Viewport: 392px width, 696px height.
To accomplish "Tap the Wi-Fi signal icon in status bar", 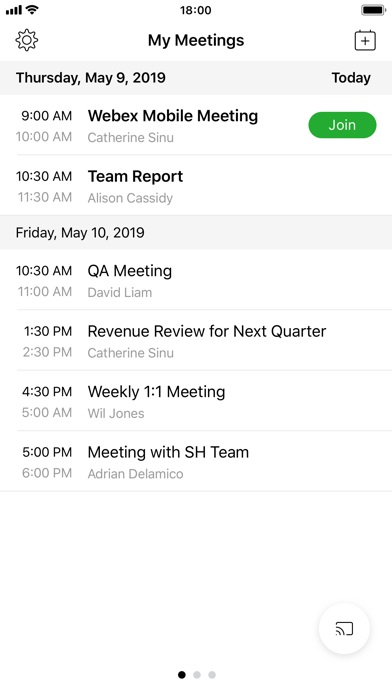I will click(x=32, y=9).
